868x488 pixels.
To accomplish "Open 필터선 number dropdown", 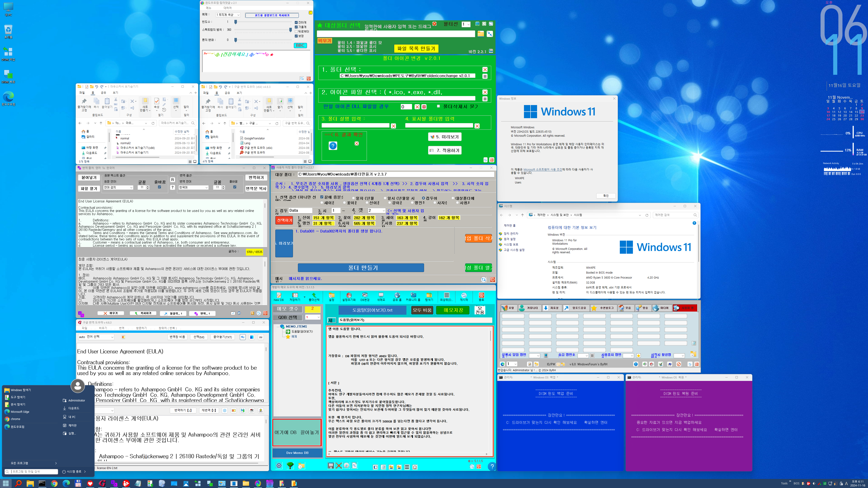I will click(466, 24).
